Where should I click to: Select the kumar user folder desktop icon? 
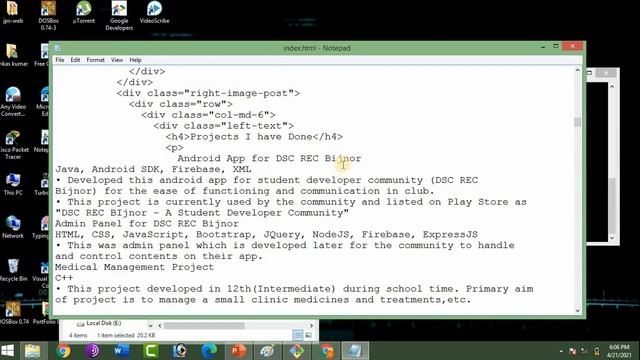tap(13, 56)
